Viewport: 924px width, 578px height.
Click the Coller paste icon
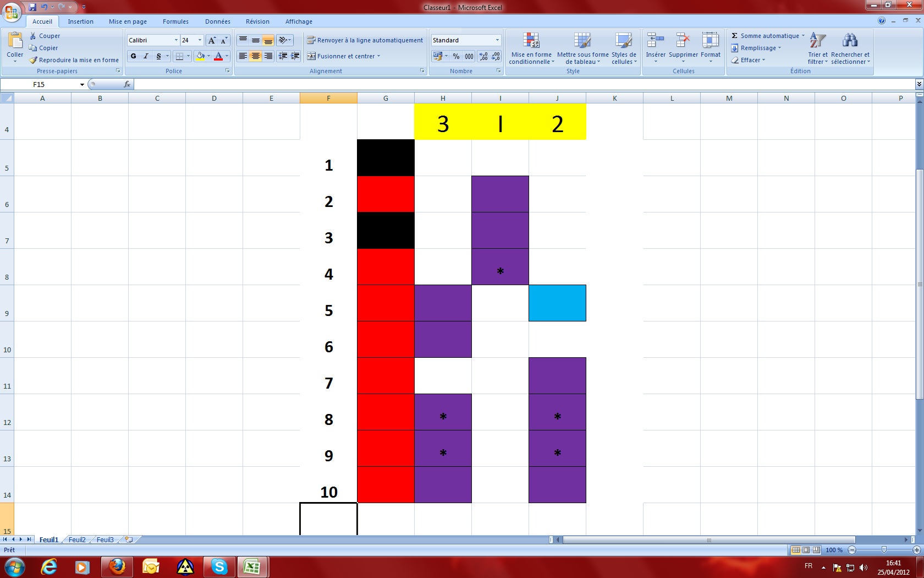point(15,41)
